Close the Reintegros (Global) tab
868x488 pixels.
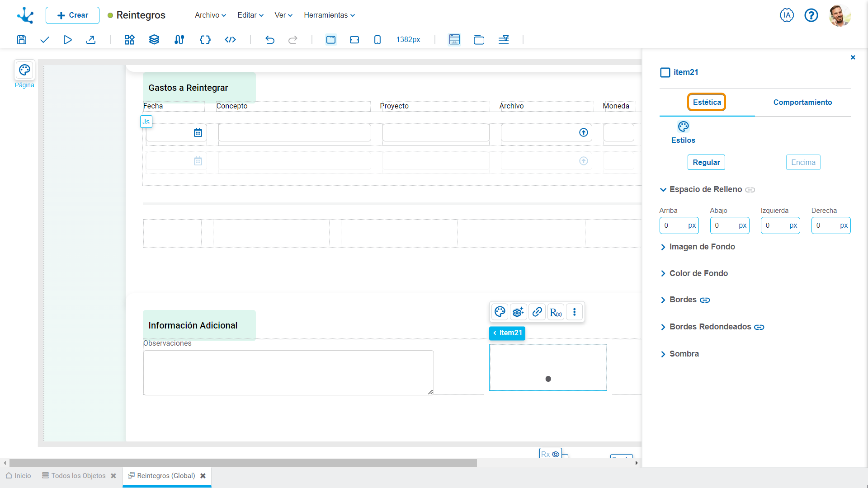(x=203, y=476)
